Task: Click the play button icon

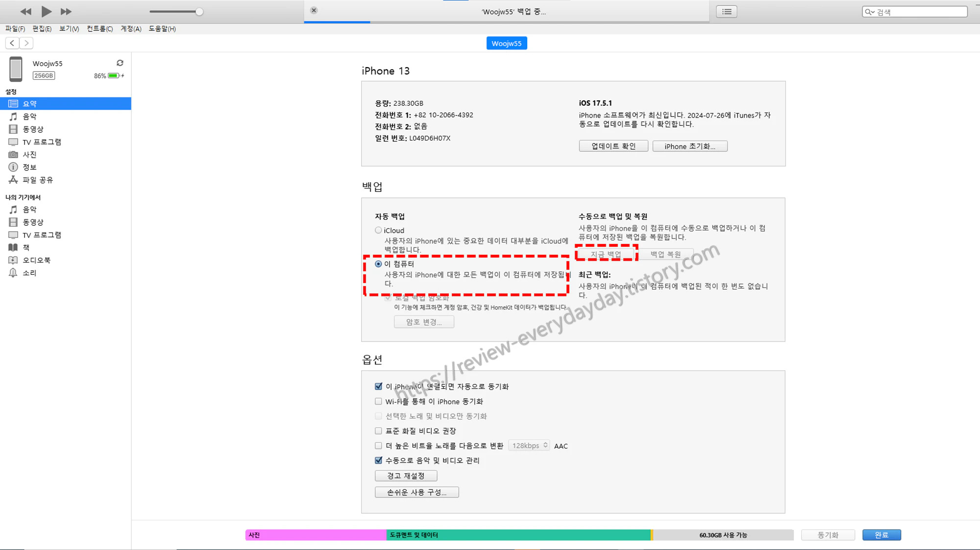Action: click(x=46, y=11)
